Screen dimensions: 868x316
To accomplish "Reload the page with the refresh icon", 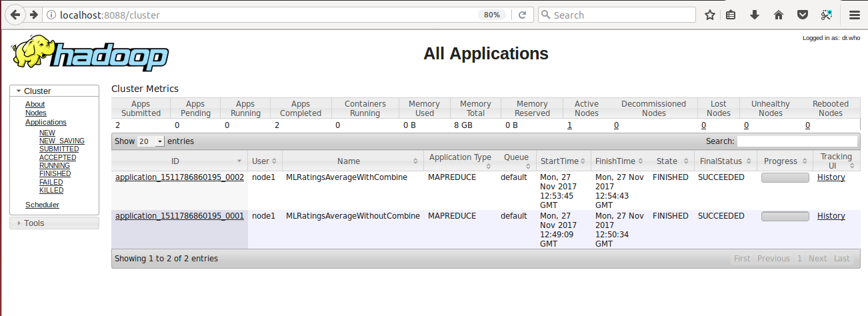I will pyautogui.click(x=523, y=15).
